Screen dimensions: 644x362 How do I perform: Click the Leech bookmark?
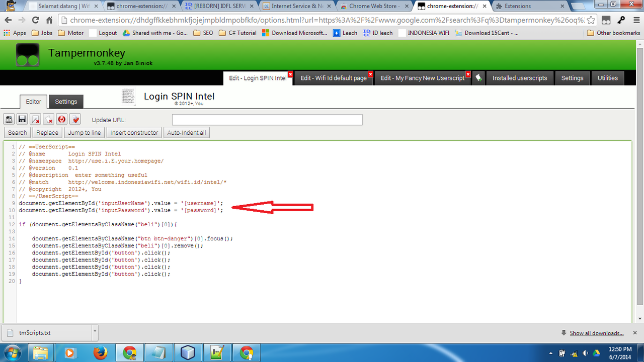point(345,33)
